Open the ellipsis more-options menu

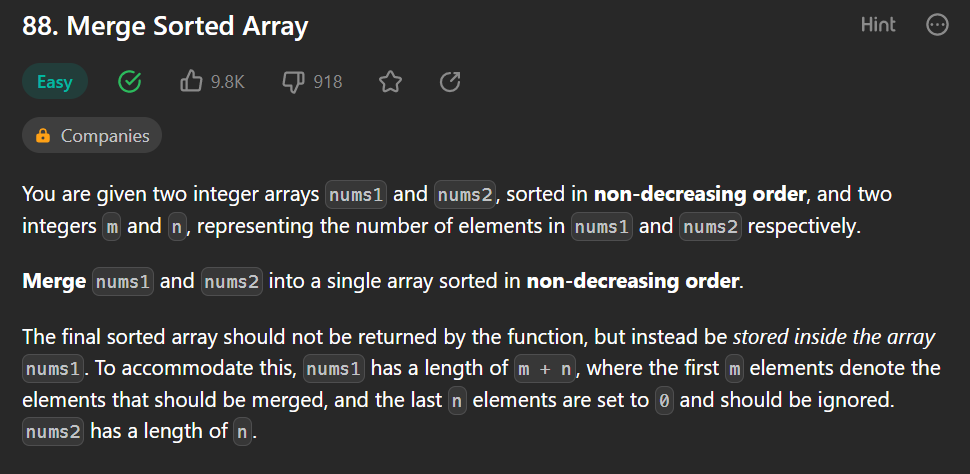tap(937, 25)
